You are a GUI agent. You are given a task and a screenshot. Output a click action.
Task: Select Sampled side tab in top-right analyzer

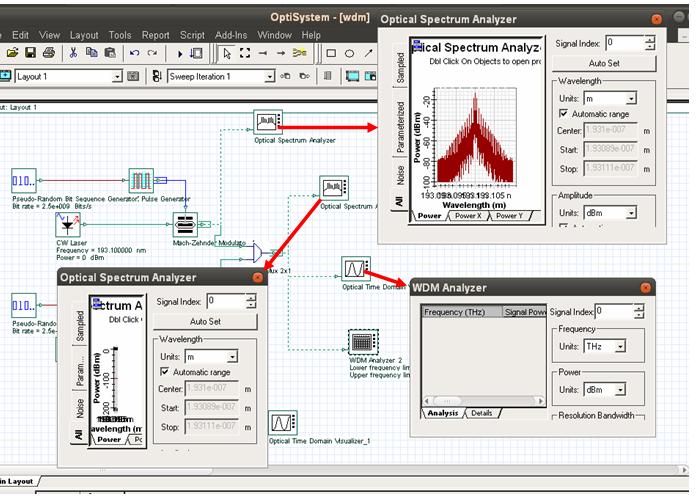coord(400,67)
